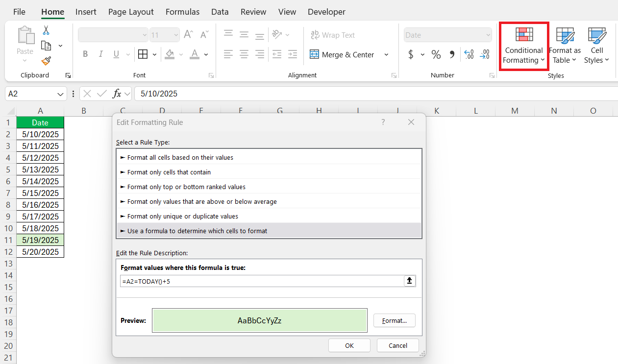This screenshot has width=618, height=364.
Task: Click the Align Left icon
Action: coord(228,54)
